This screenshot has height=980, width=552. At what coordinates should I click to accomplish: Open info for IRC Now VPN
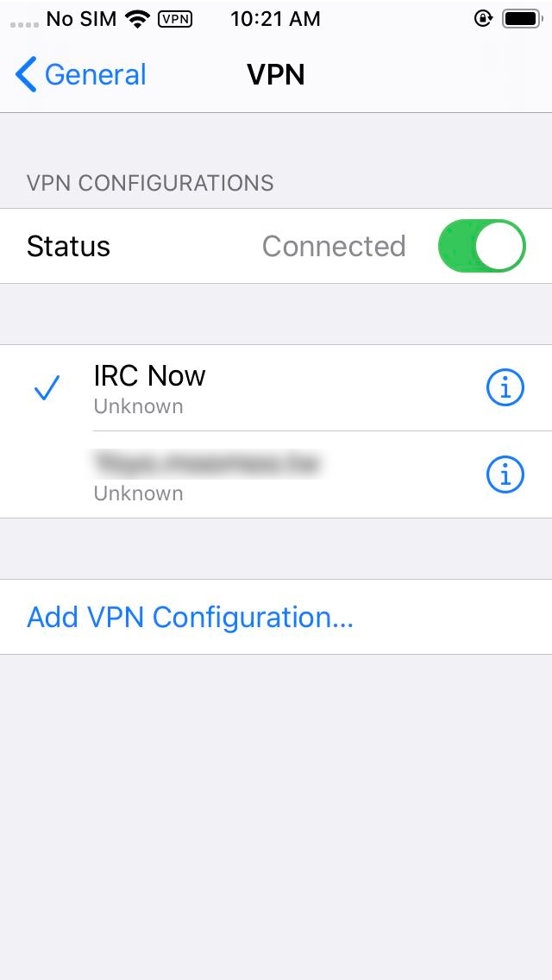505,387
